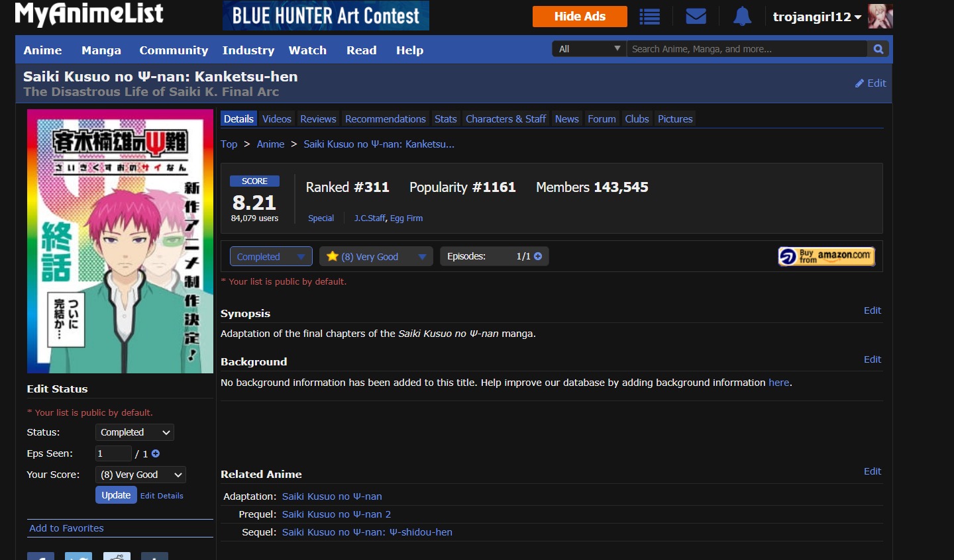954x560 pixels.
Task: Open the Status select in Edit Status
Action: 134,432
